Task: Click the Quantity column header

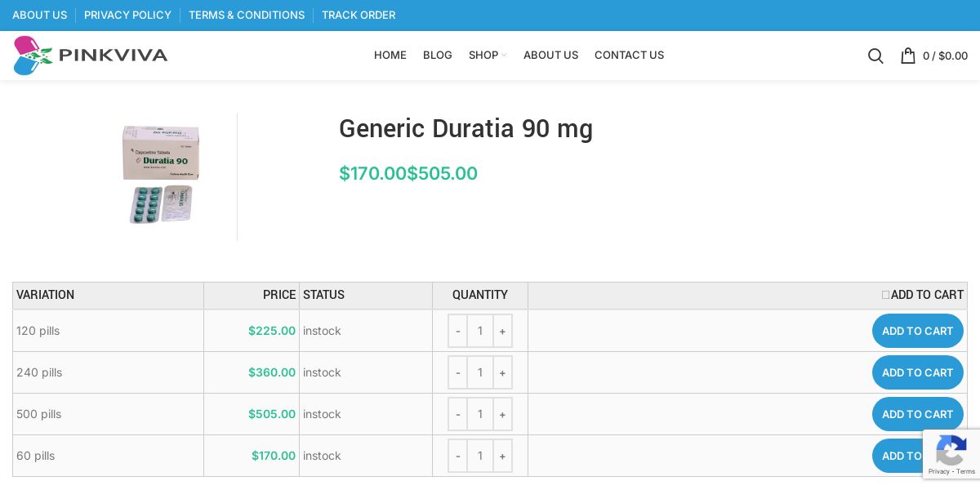Action: (480, 295)
